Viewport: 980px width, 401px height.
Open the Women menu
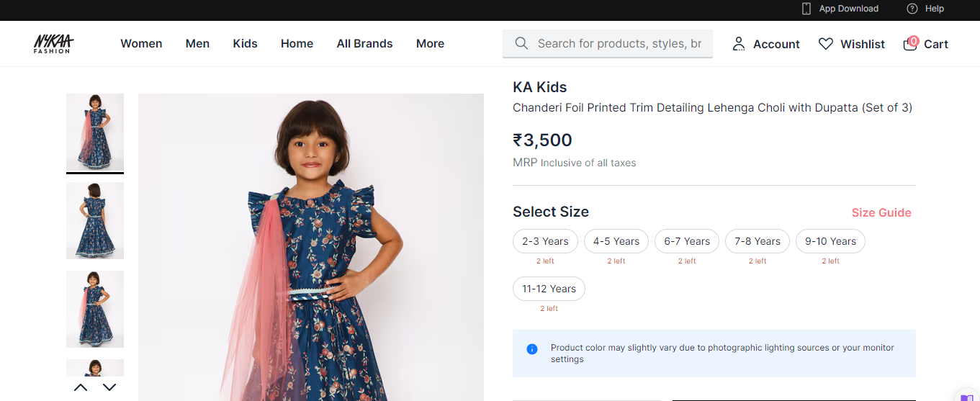pos(141,44)
